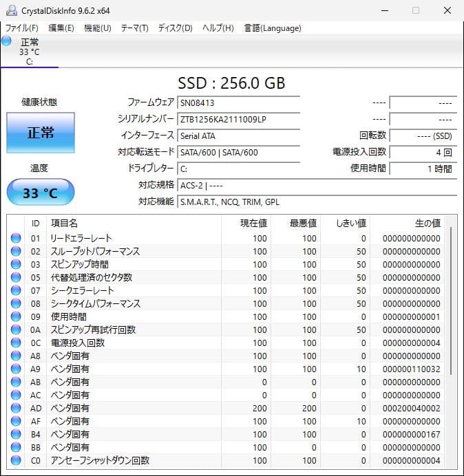The width and height of the screenshot is (464, 476).
Task: Click status orb for 0C 電源投入回数
Action: (x=16, y=343)
